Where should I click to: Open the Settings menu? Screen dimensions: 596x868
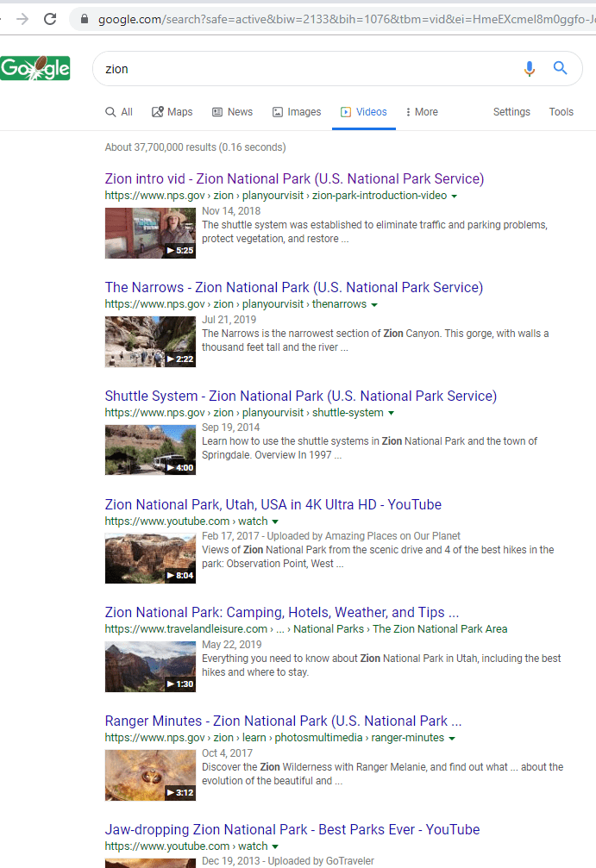(511, 112)
